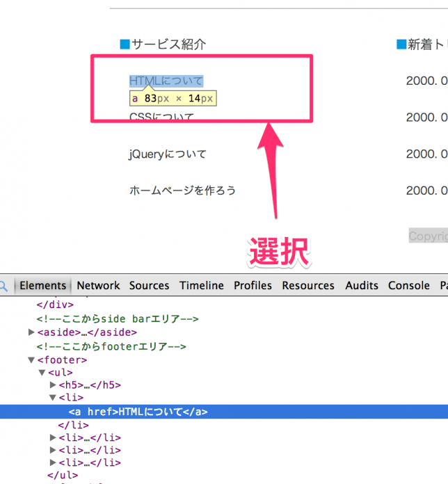Open the Profiles tab
The height and width of the screenshot is (484, 448).
coord(253,286)
